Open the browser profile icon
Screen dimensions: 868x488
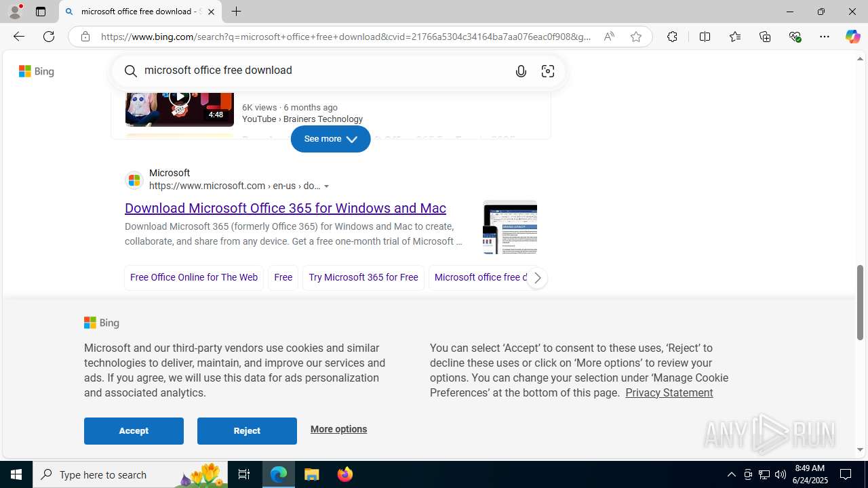click(15, 12)
